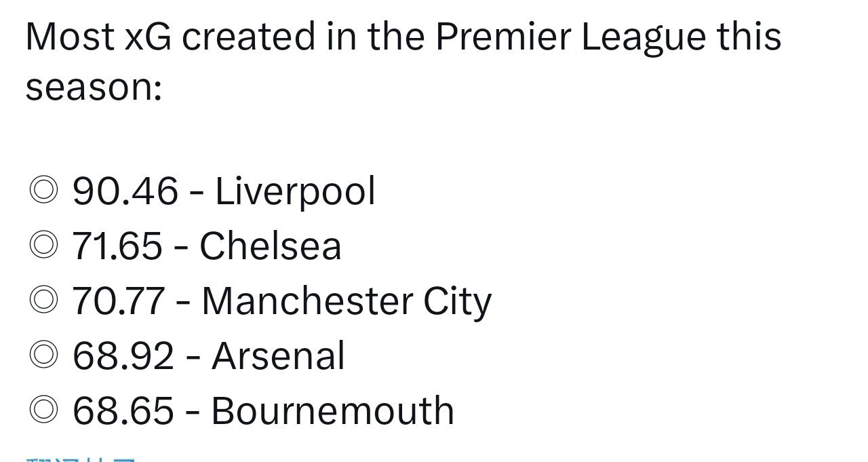
Task: Click the team name Chelsea
Action: click(270, 246)
